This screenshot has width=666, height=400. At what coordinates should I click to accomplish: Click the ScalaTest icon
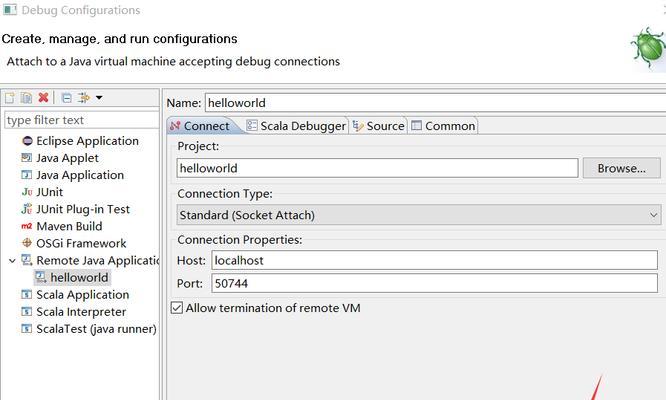click(x=26, y=329)
